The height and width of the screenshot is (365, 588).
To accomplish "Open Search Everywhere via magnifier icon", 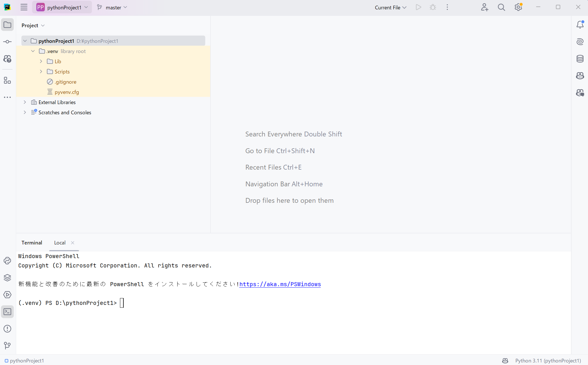I will coord(501,7).
